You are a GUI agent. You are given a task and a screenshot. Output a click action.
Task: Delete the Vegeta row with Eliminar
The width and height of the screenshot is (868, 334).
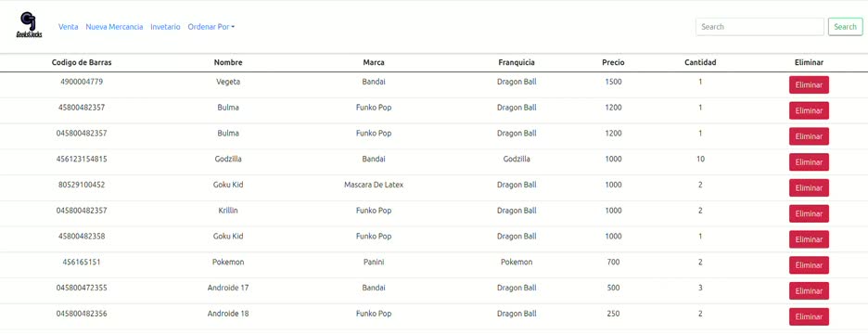tap(809, 85)
